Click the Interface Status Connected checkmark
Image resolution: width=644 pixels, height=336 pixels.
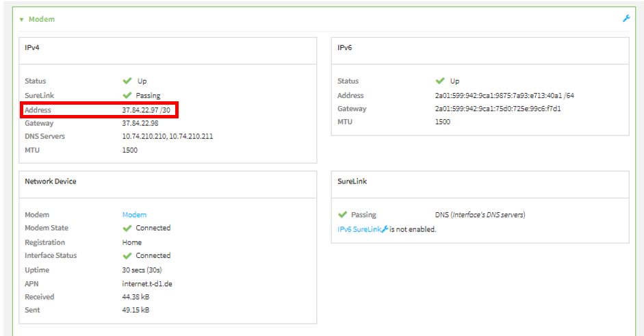click(127, 255)
